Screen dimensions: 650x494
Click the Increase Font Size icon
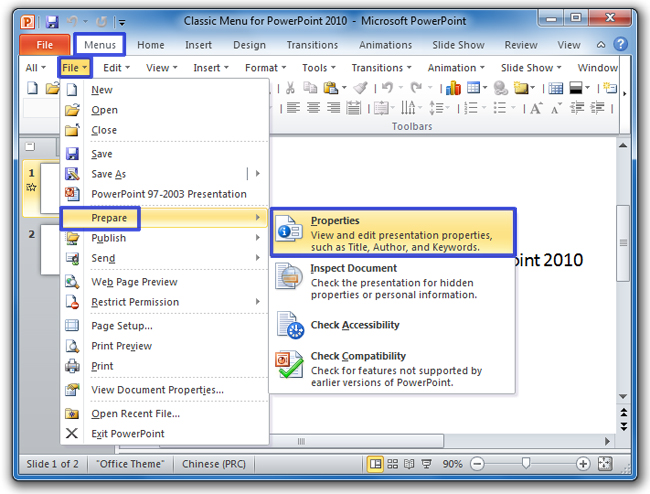coord(536,109)
